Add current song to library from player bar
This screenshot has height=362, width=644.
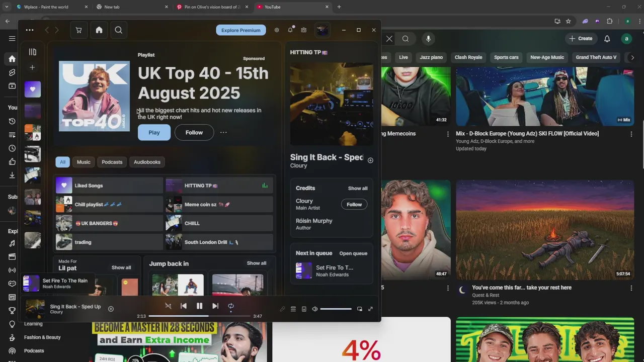(x=111, y=309)
